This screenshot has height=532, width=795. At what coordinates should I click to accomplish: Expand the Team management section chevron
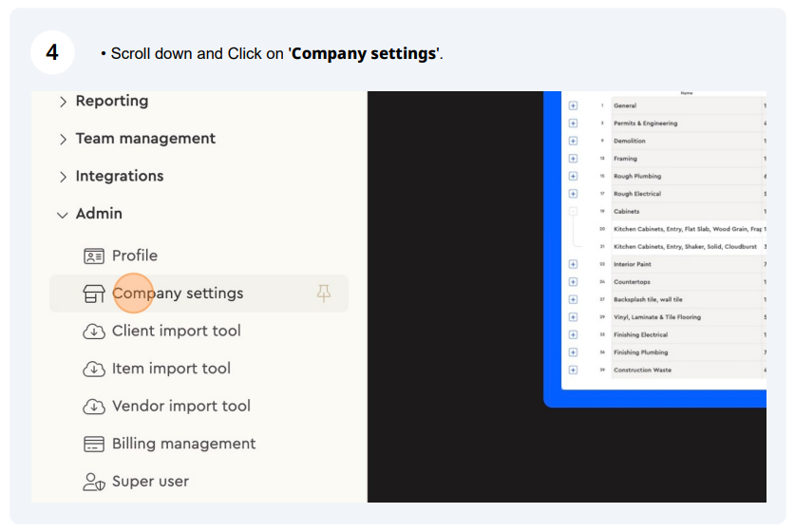tap(63, 139)
